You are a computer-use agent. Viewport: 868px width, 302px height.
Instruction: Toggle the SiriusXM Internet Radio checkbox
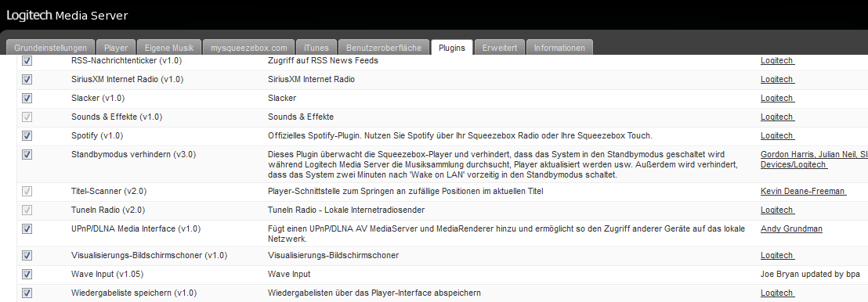coord(27,80)
